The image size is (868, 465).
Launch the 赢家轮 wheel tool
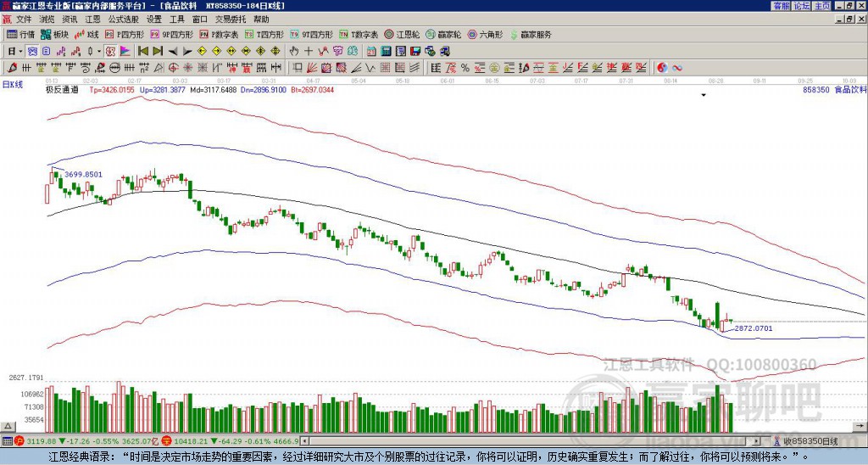pos(444,34)
